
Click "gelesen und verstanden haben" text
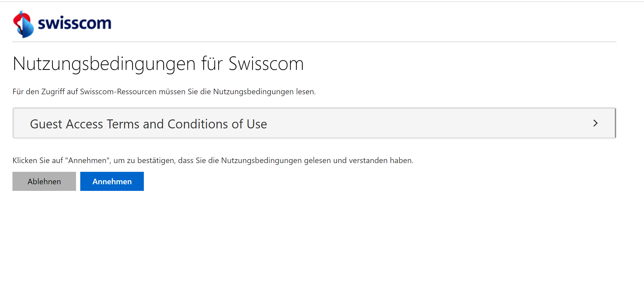coord(359,160)
